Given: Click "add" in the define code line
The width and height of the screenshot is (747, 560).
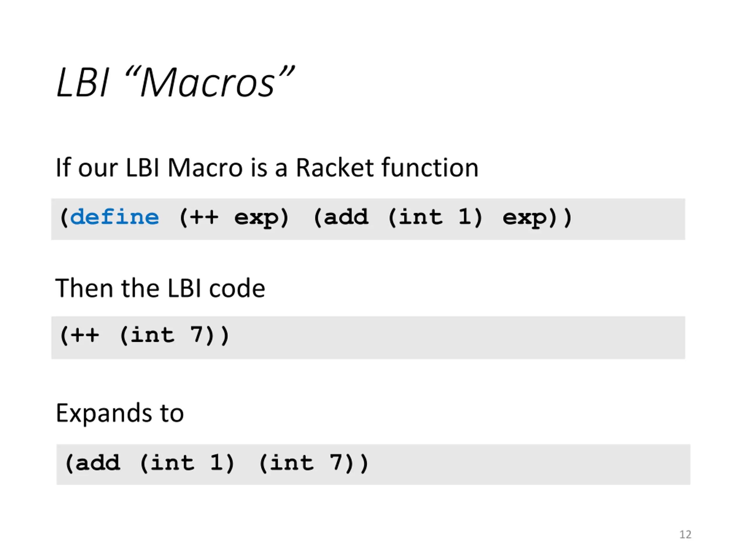Looking at the screenshot, I should click(x=345, y=217).
